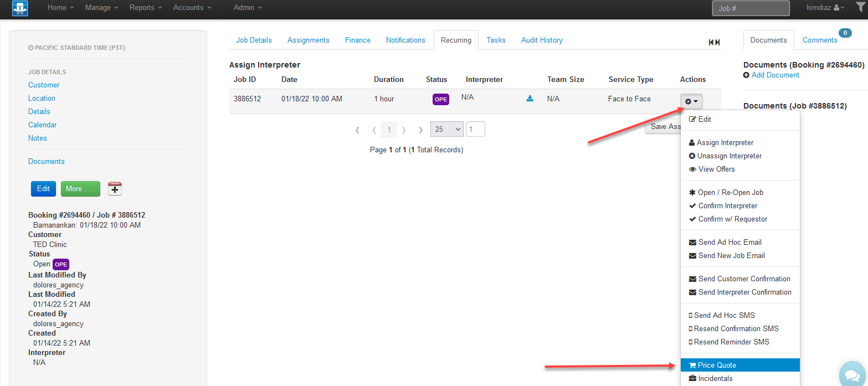
Task: Click the Documents sidebar link
Action: (47, 161)
